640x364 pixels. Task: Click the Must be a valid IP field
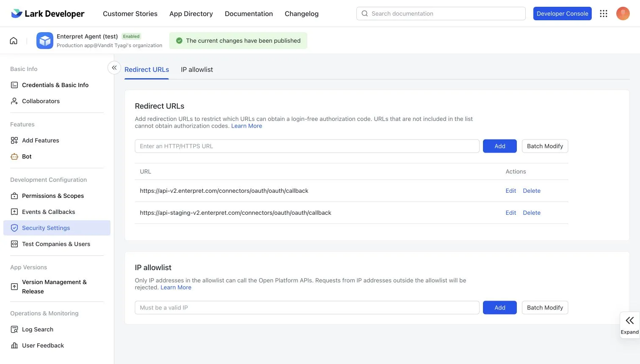pos(307,308)
